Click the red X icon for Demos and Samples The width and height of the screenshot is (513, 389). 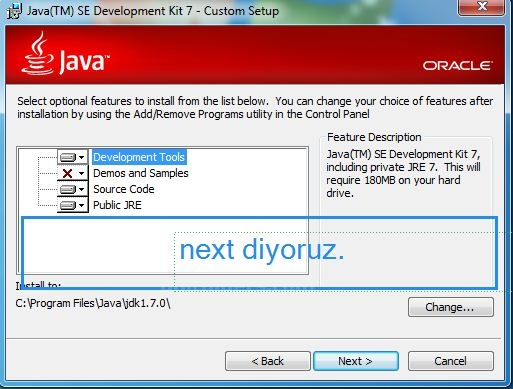point(68,173)
